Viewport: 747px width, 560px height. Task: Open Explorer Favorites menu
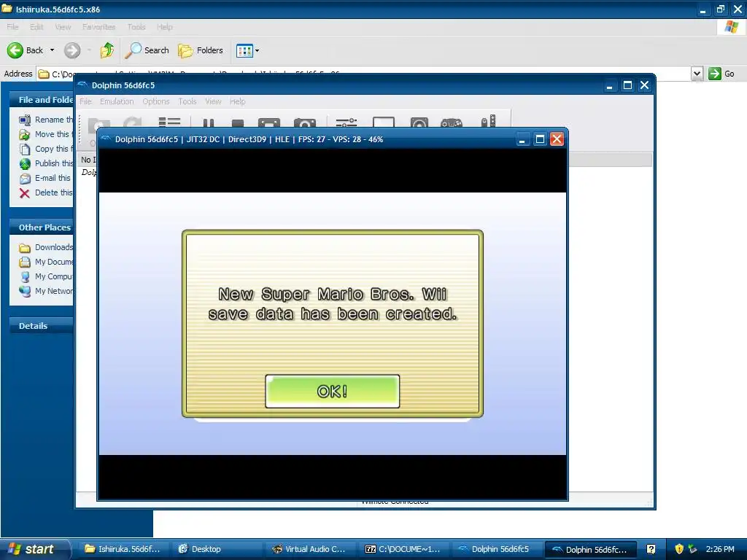[x=98, y=27]
